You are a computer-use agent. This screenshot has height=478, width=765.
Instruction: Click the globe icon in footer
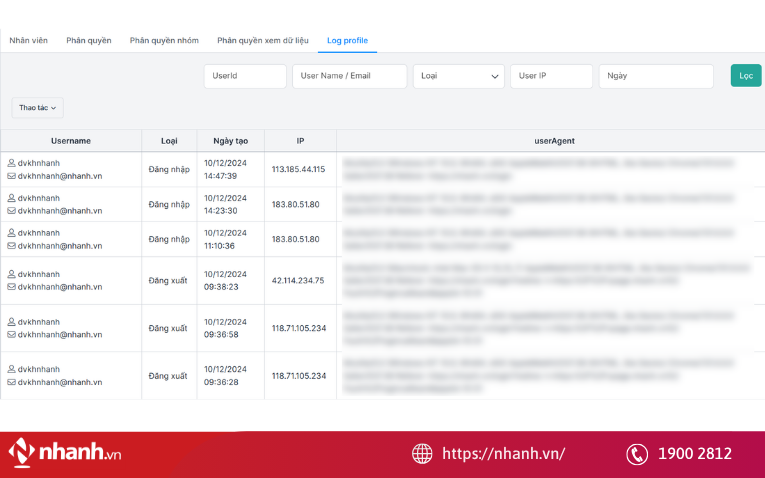(422, 454)
